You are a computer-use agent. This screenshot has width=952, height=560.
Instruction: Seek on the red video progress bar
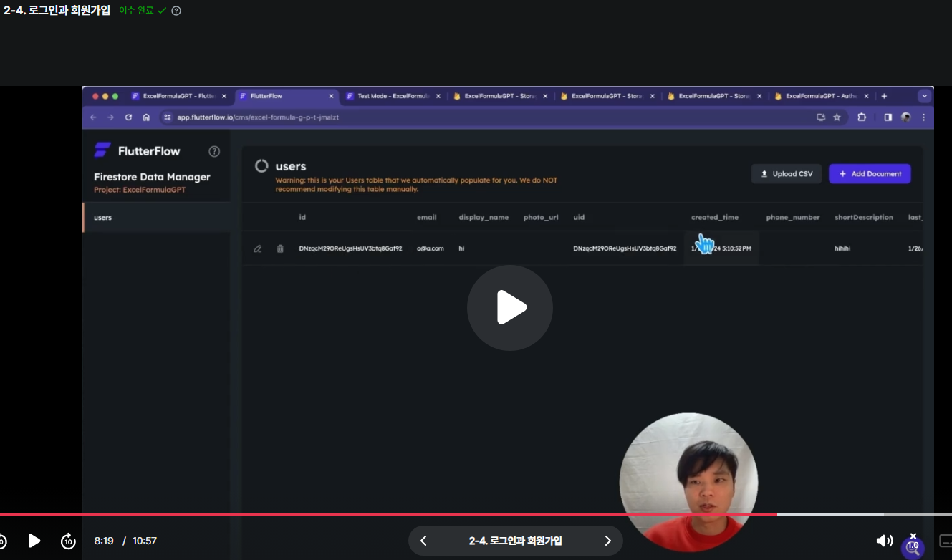pos(388,514)
